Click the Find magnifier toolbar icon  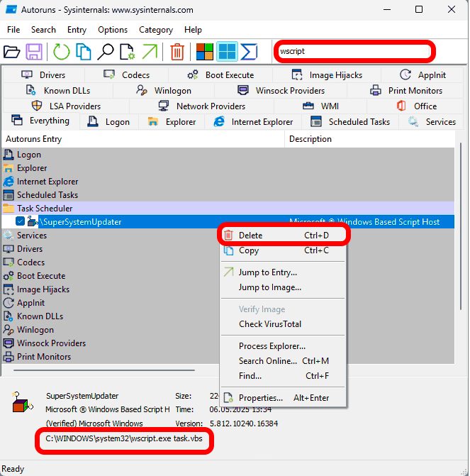[106, 52]
